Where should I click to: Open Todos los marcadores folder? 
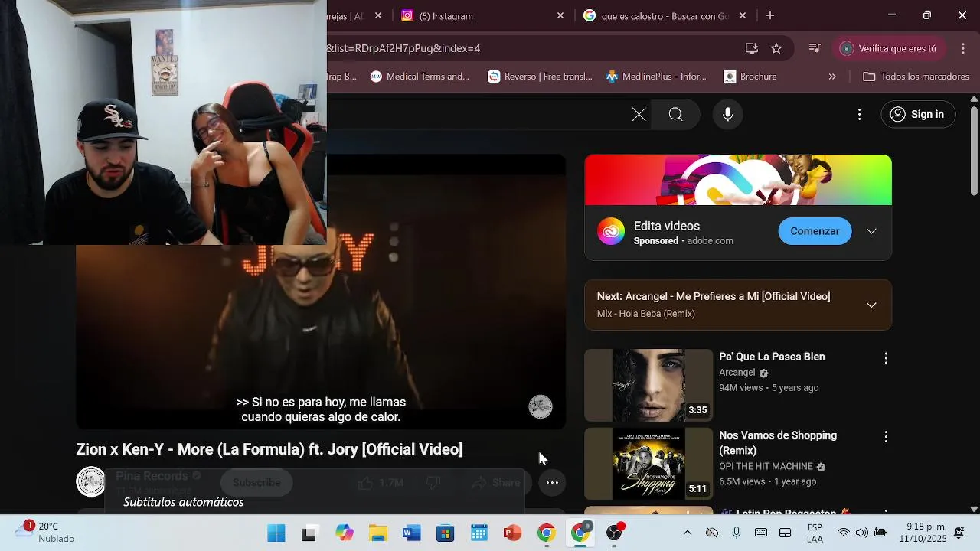pos(916,77)
